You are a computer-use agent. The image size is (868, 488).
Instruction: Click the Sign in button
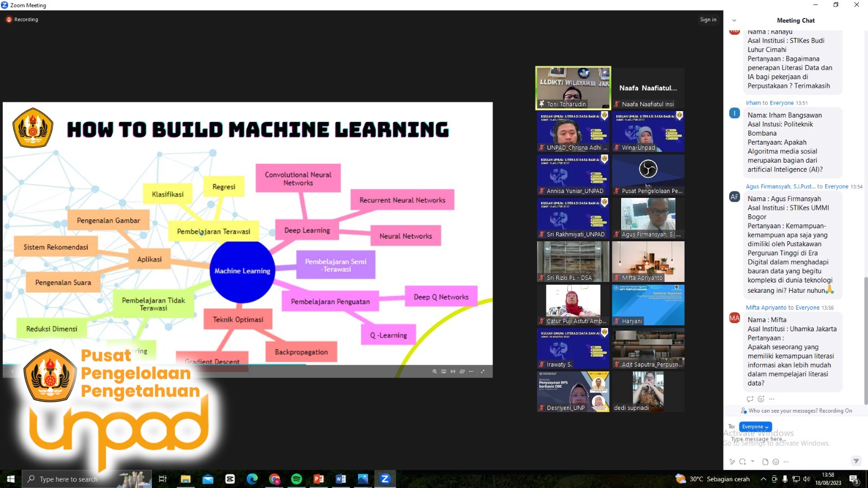[x=708, y=20]
